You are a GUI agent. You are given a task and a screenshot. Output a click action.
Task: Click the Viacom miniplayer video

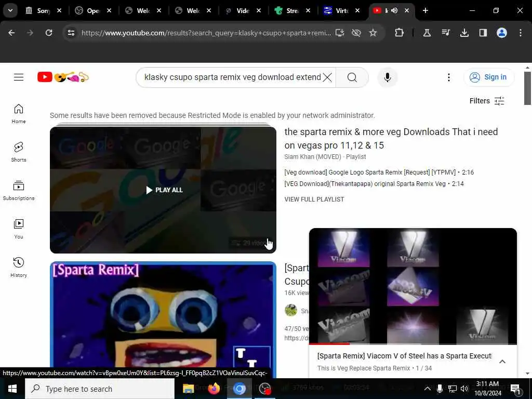[413, 286]
